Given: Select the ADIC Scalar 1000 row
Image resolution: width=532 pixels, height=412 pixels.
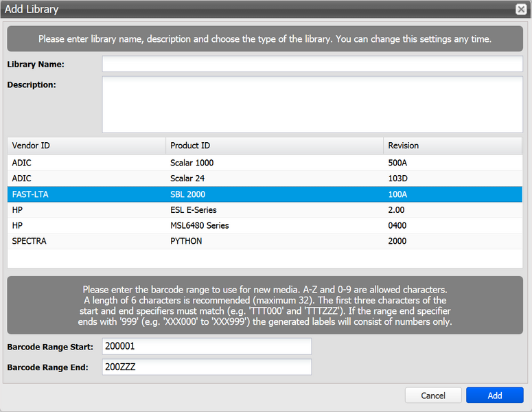Looking at the screenshot, I should click(x=265, y=163).
